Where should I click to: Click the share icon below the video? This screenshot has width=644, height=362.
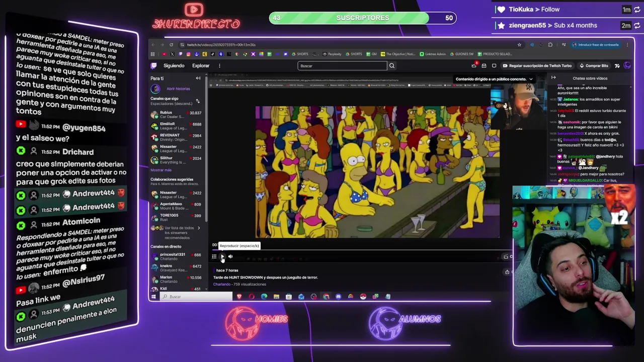(507, 272)
